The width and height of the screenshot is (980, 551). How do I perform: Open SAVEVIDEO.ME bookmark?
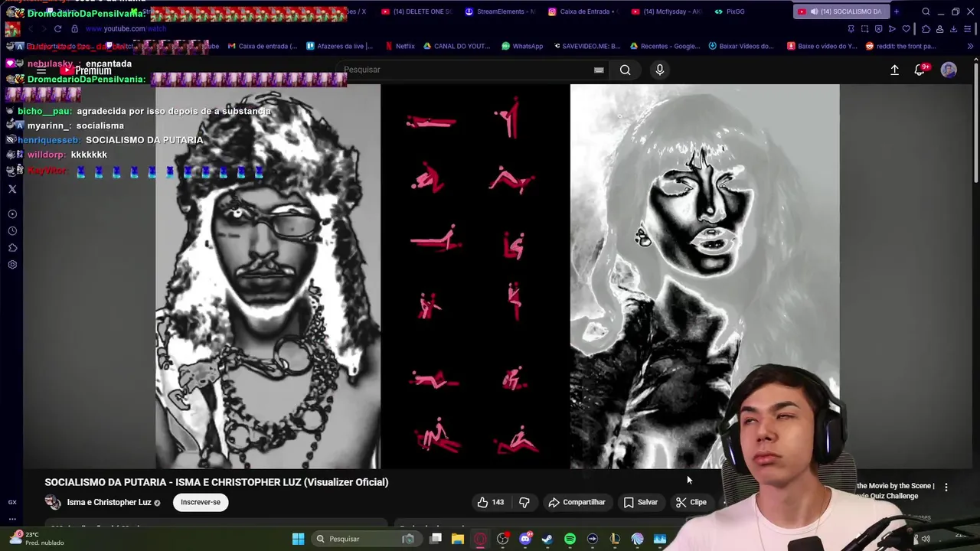[586, 46]
